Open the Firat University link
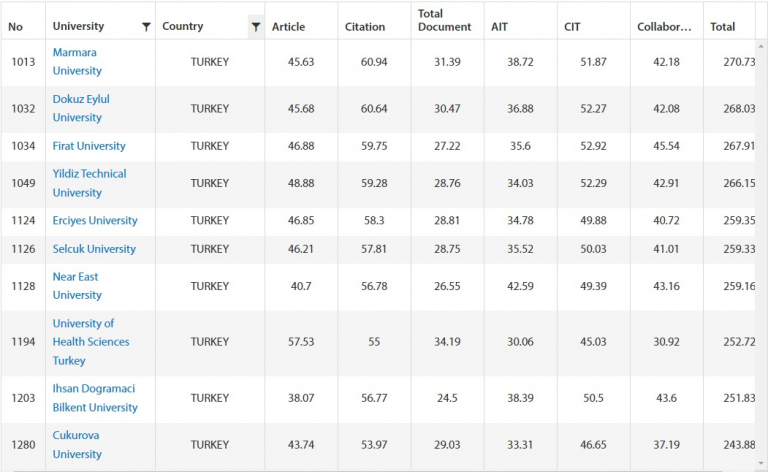 coord(89,146)
